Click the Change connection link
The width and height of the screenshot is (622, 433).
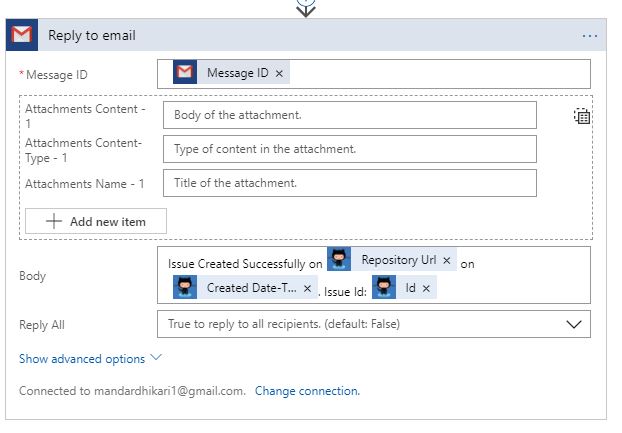(x=307, y=391)
